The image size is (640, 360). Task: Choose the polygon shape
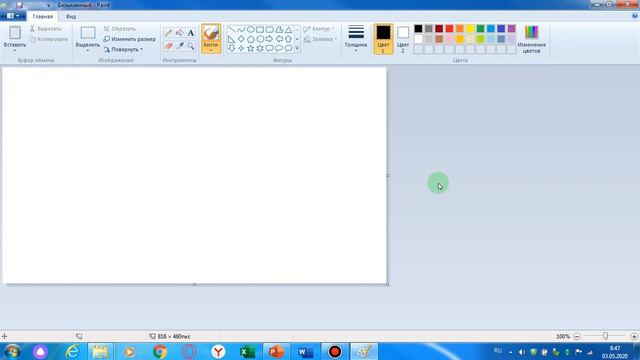279,29
